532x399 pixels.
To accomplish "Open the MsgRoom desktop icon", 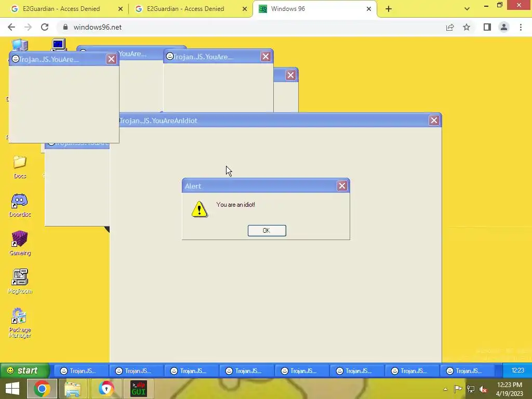I will [20, 281].
